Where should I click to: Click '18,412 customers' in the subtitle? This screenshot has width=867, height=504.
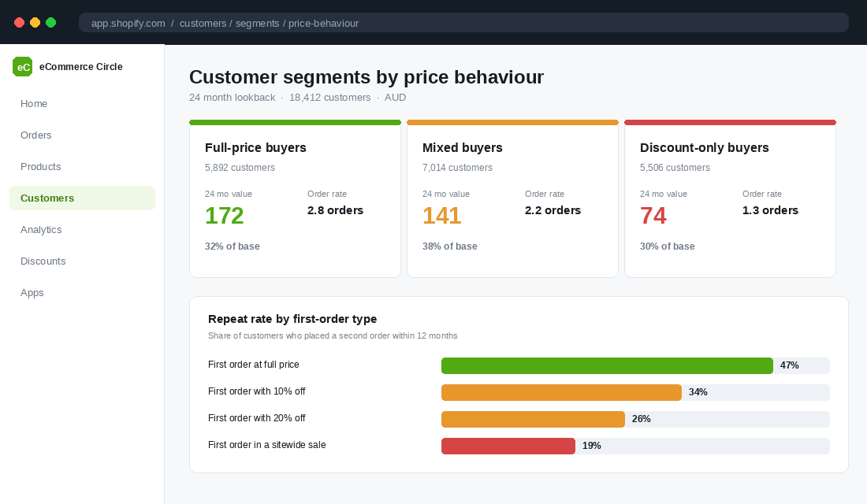coord(330,98)
